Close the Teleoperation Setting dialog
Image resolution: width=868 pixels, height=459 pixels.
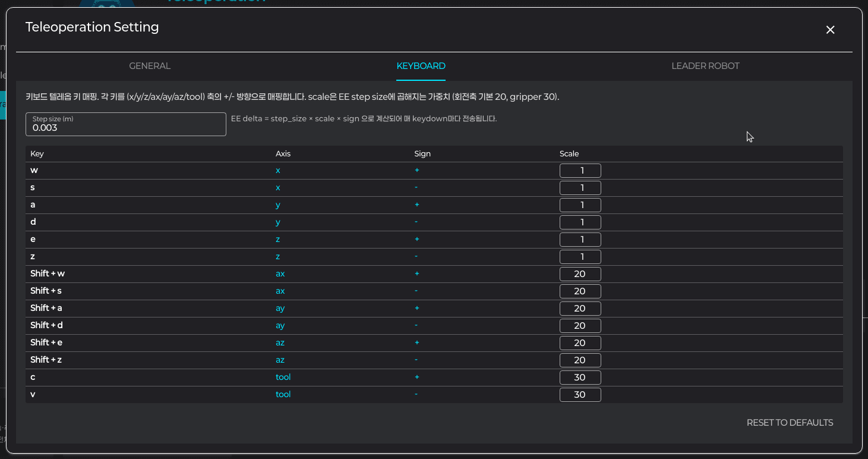(x=831, y=30)
